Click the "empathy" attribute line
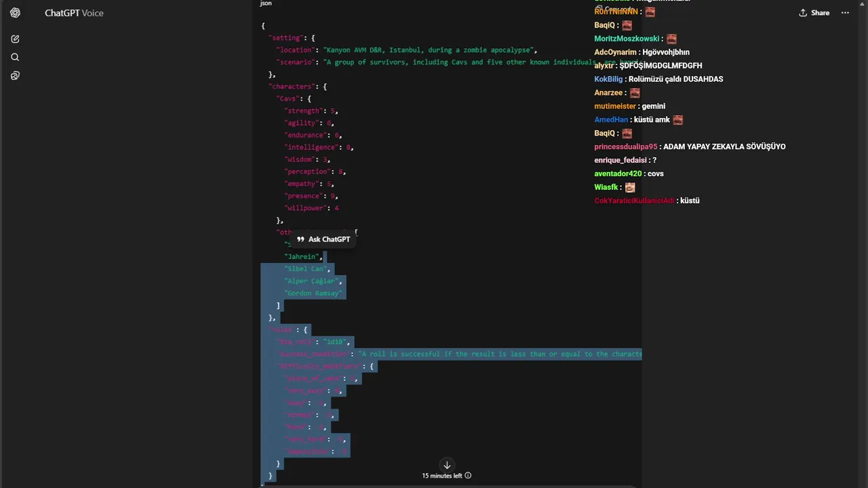Viewport: 868px width, 488px height. coord(309,184)
